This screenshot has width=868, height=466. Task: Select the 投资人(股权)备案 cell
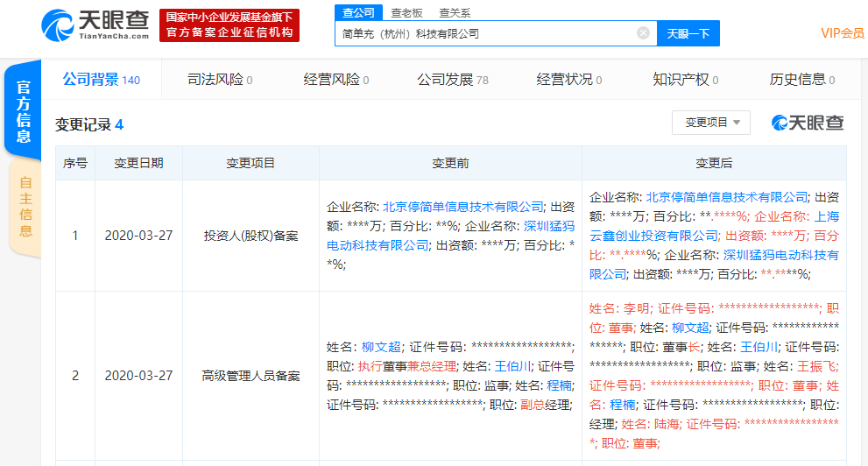click(251, 236)
